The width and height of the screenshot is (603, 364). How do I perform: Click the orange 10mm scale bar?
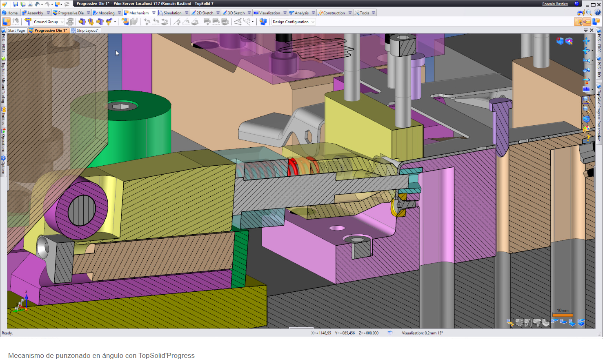563,315
